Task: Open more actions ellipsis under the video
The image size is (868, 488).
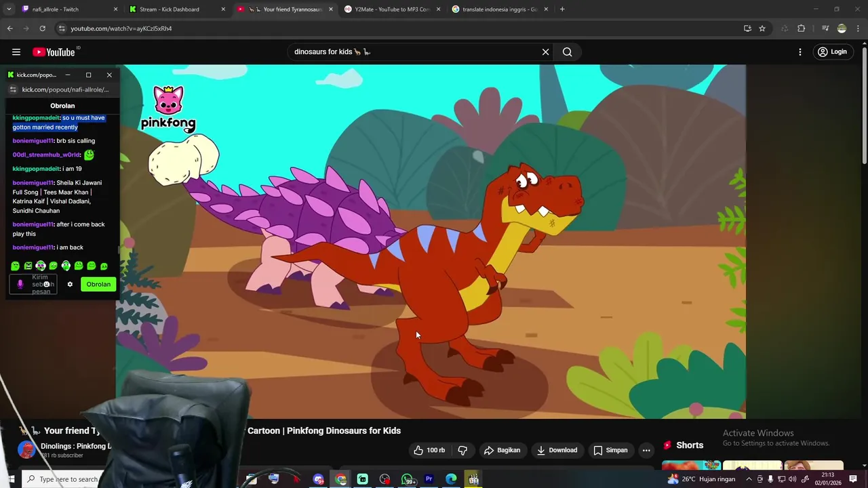Action: coord(646,450)
